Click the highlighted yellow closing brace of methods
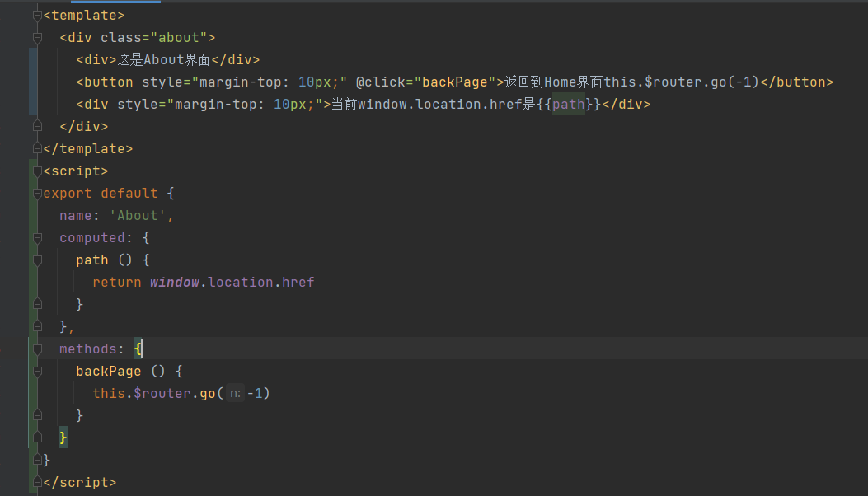 [63, 438]
